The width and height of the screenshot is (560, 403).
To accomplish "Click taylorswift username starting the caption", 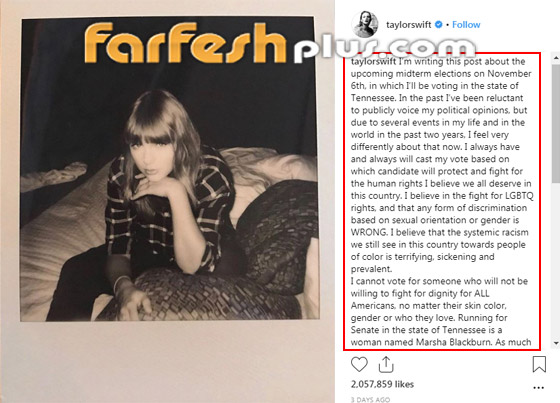I will pyautogui.click(x=373, y=61).
